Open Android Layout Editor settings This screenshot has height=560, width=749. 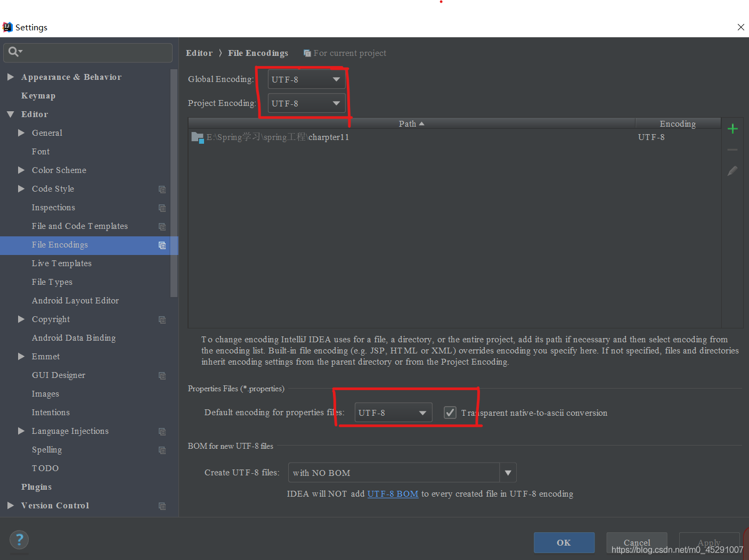point(75,301)
